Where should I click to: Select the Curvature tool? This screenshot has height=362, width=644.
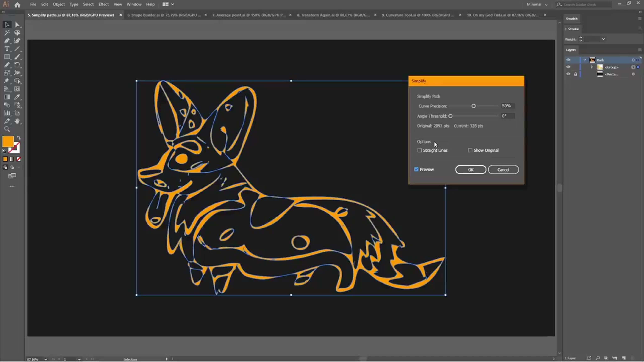click(x=17, y=41)
